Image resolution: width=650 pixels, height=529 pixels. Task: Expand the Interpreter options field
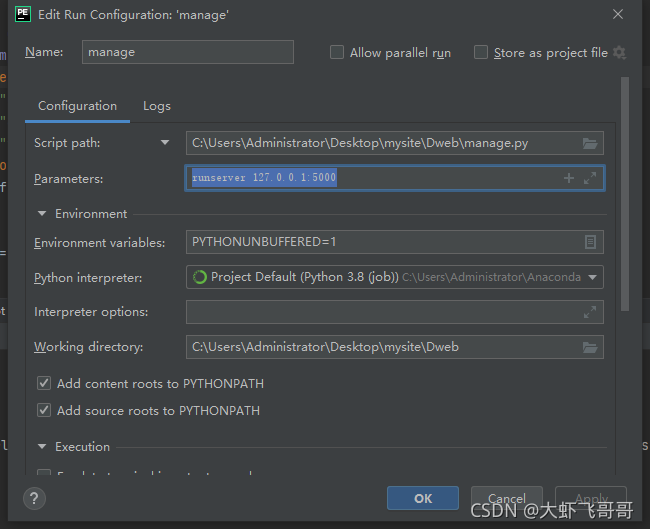[589, 312]
